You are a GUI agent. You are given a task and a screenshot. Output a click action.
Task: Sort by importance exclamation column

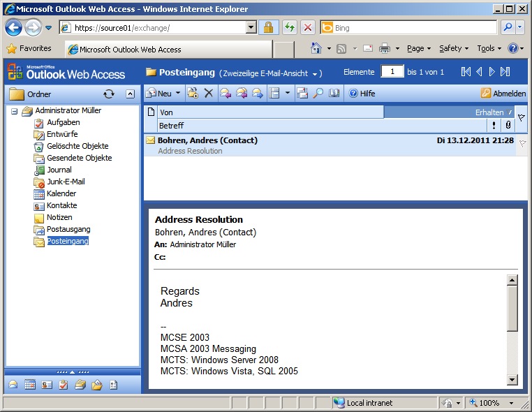pos(494,126)
